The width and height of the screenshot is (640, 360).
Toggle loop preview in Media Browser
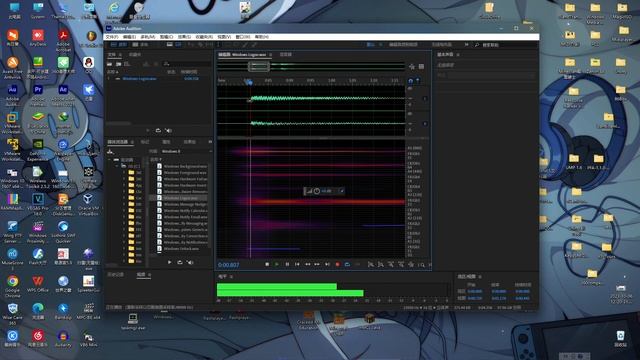coord(180,262)
